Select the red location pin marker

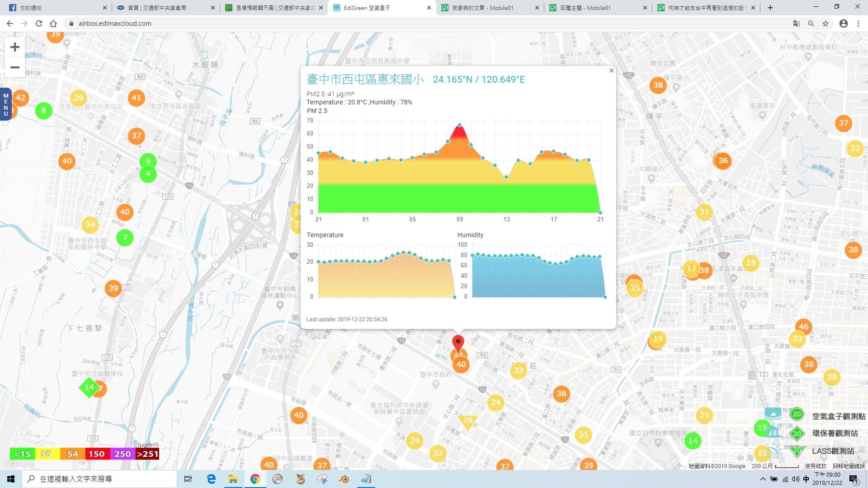[458, 344]
